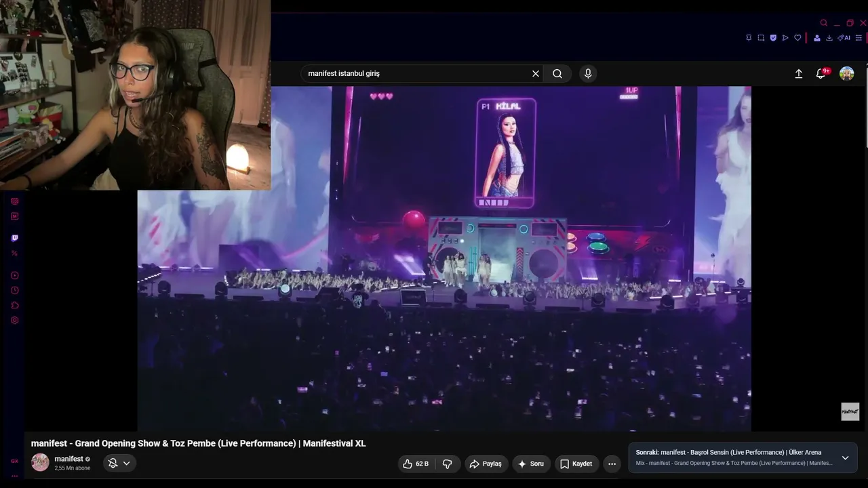The height and width of the screenshot is (488, 868).
Task: Click the Soru ask button
Action: point(531,464)
